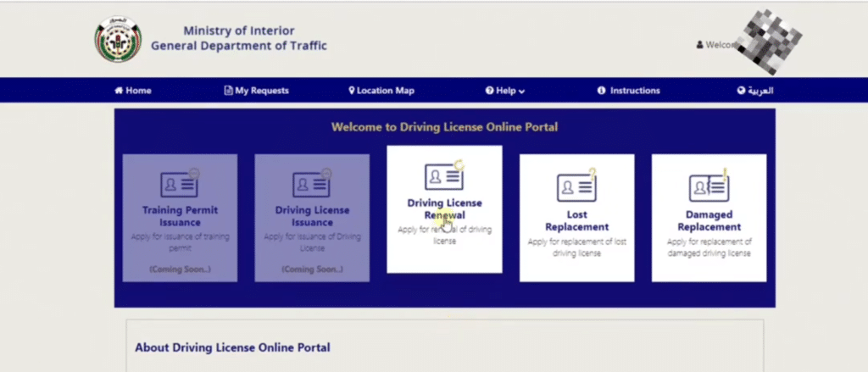The height and width of the screenshot is (372, 868).
Task: Click the info icon beside Instructions
Action: click(602, 90)
